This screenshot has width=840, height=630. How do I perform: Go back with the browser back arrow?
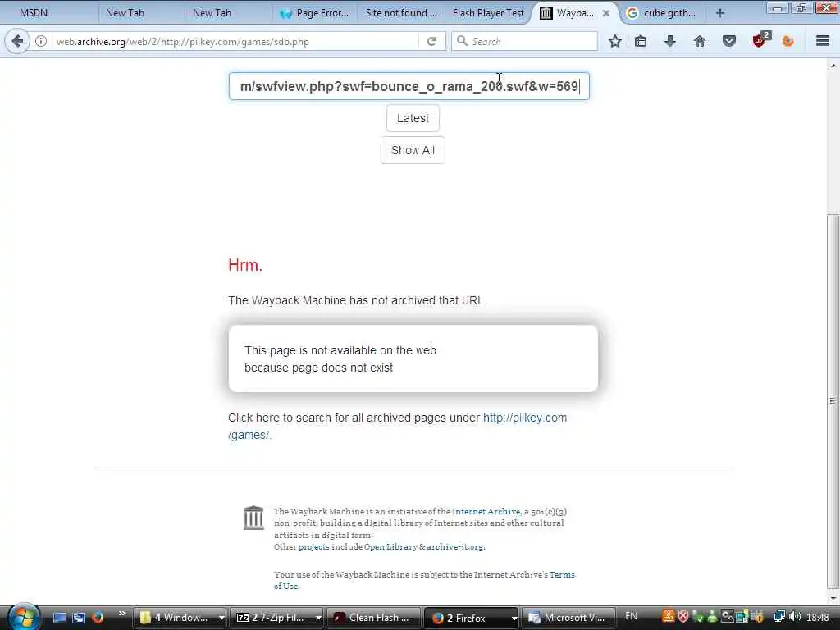[17, 41]
